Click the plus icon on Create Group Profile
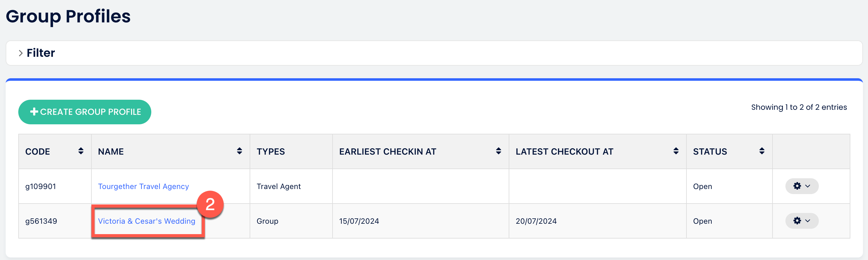868x260 pixels. coord(34,112)
